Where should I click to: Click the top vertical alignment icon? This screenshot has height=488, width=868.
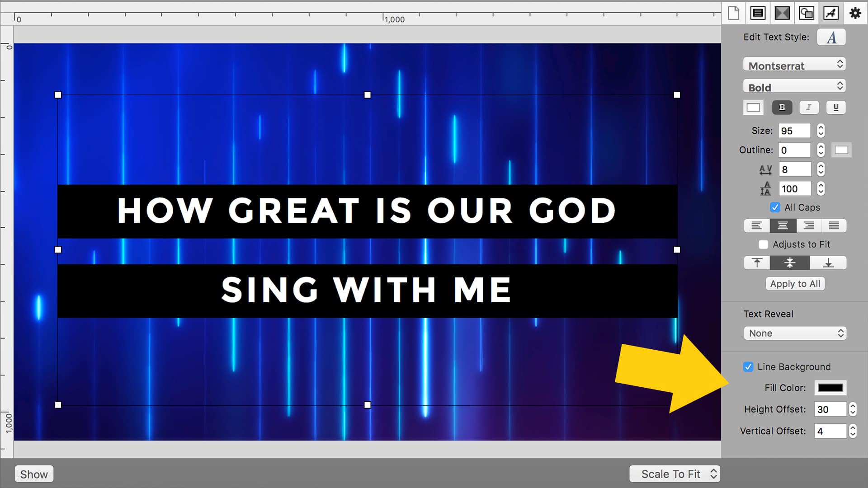[758, 263]
